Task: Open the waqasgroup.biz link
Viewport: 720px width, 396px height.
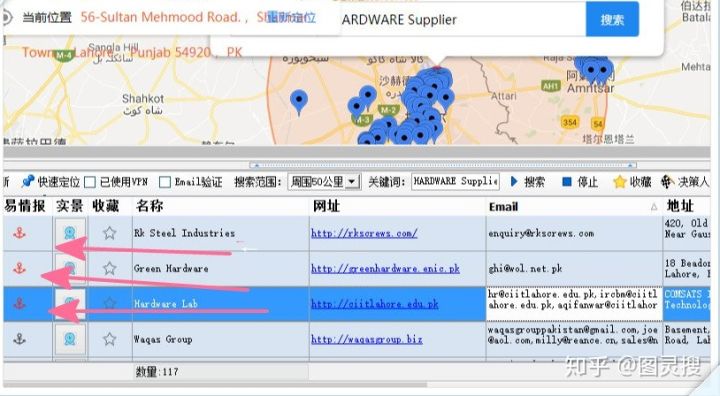Action: point(367,339)
